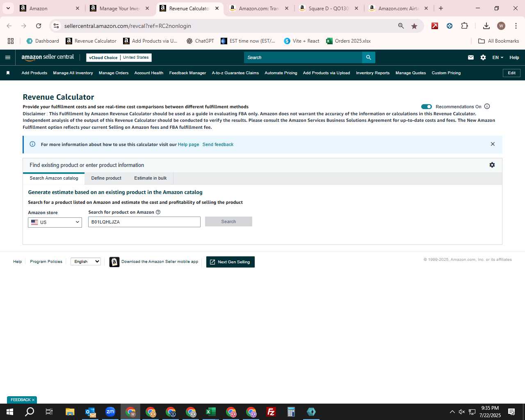Switch to Estimate in bulk tab
This screenshot has height=420, width=525.
151,178
